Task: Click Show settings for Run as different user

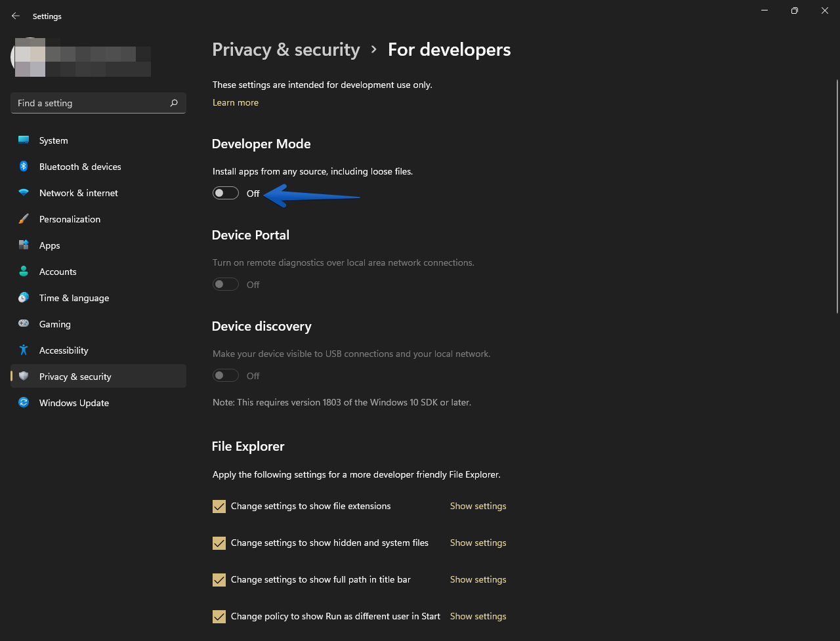Action: click(x=478, y=616)
